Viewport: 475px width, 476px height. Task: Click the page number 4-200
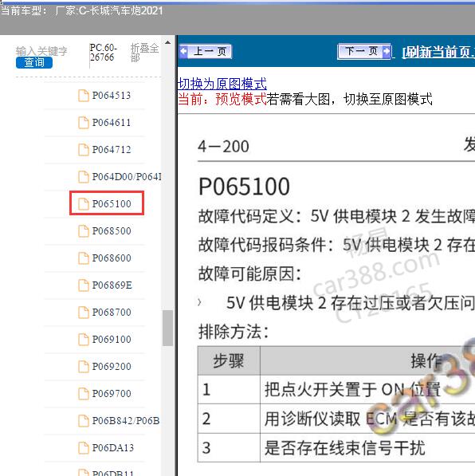[x=223, y=147]
